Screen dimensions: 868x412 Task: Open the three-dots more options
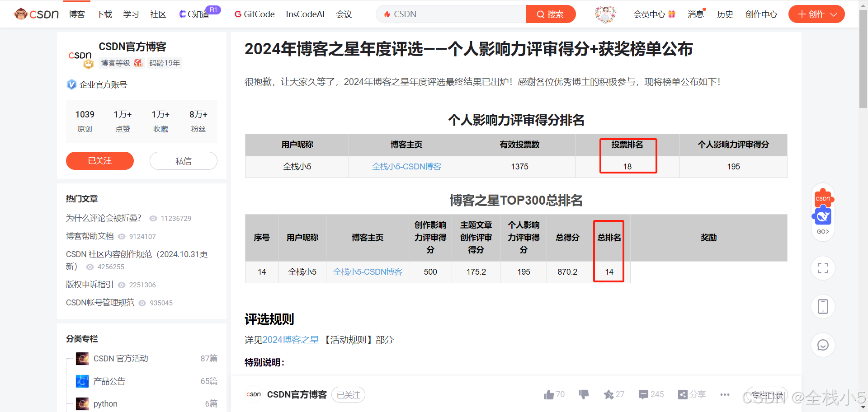point(725,394)
